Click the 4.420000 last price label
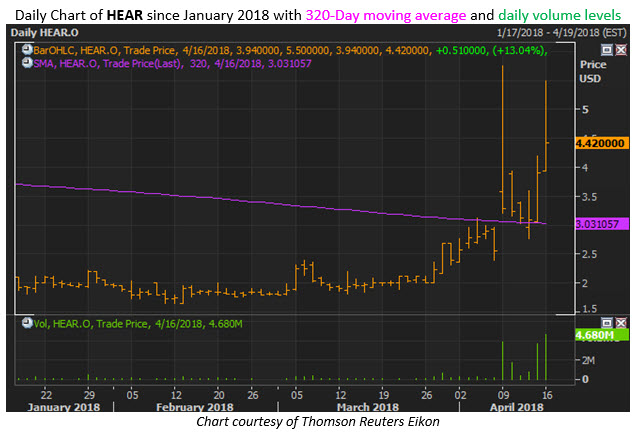This screenshot has height=434, width=635. point(601,143)
